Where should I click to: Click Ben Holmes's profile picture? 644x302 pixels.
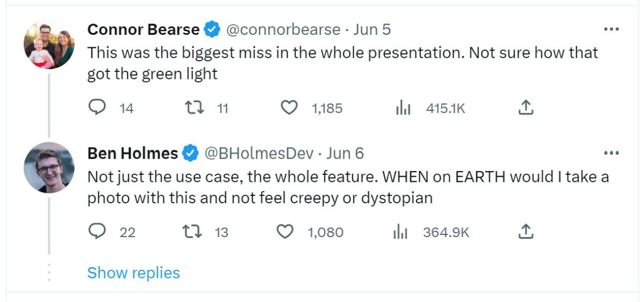tap(49, 168)
